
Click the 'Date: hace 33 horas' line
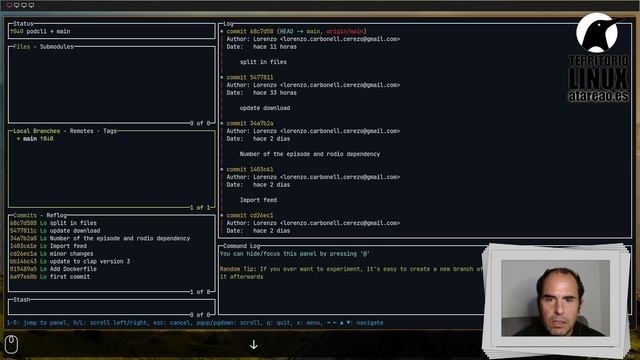[262, 93]
